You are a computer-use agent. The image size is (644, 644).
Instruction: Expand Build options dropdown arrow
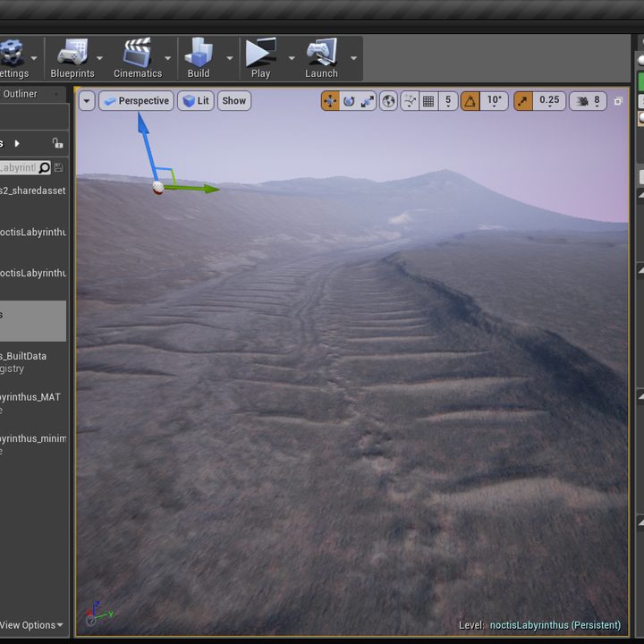[230, 58]
